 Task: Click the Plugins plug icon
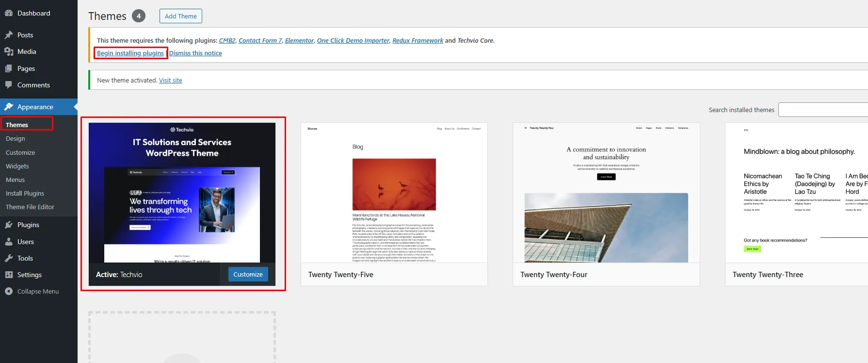click(9, 225)
